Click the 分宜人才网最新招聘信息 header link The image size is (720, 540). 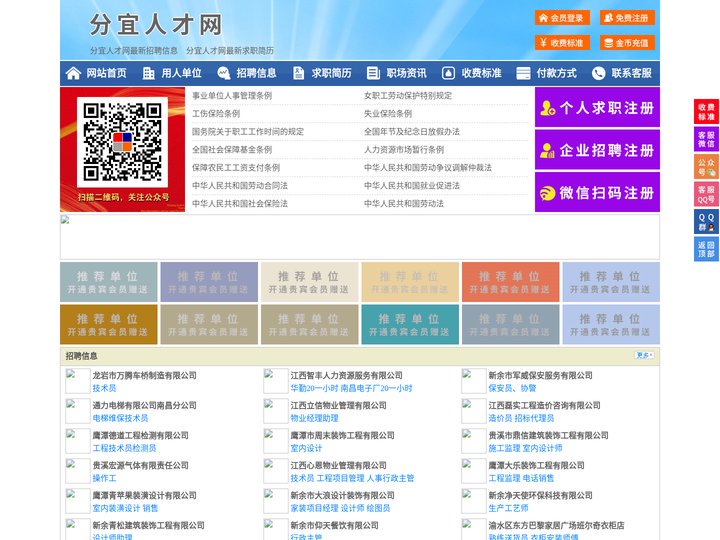(134, 51)
